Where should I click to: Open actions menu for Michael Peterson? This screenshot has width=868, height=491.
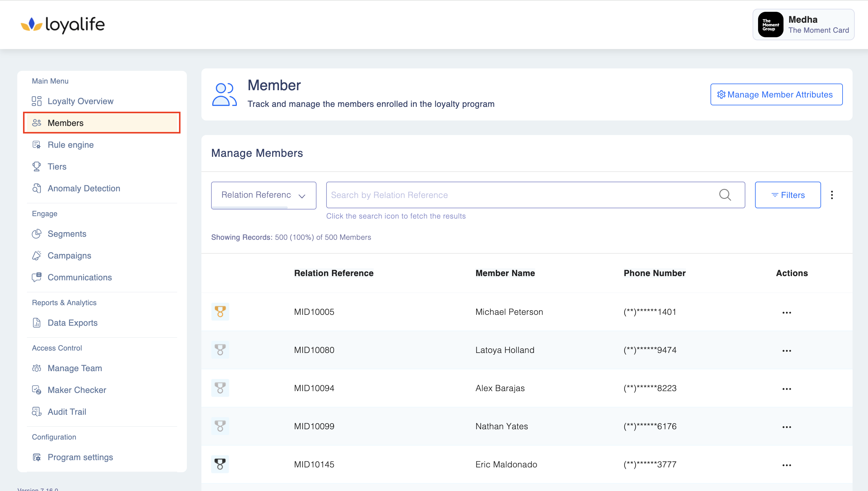point(786,312)
